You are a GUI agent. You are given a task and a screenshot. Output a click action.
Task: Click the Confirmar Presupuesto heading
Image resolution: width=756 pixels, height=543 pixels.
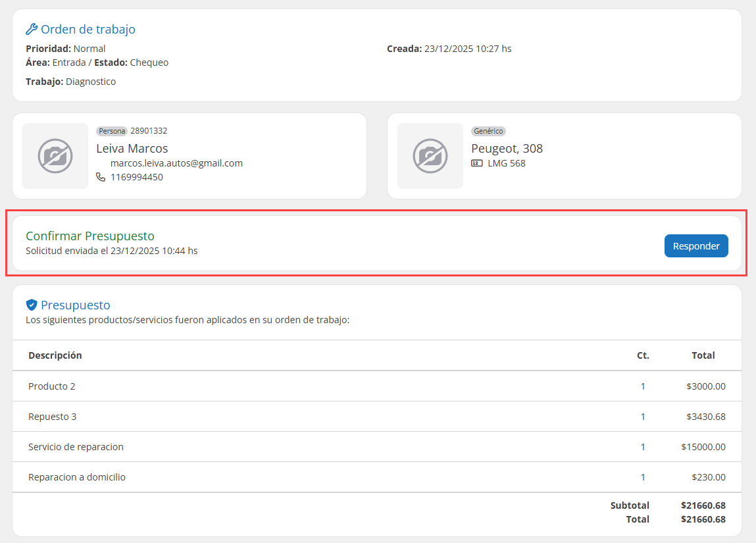(90, 236)
